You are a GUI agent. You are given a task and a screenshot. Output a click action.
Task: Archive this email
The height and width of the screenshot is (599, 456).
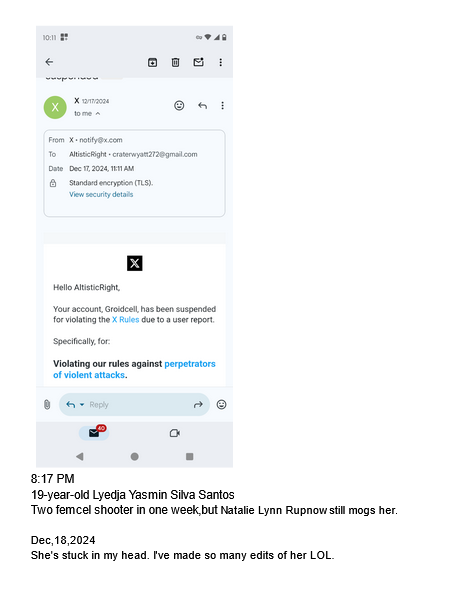click(152, 62)
